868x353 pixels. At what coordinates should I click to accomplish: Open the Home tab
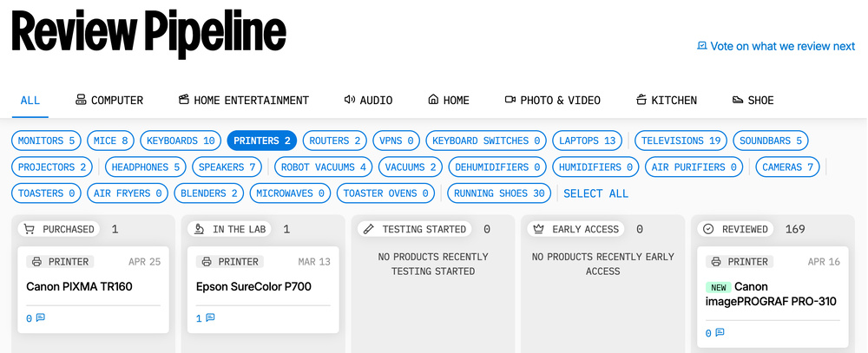coord(449,100)
